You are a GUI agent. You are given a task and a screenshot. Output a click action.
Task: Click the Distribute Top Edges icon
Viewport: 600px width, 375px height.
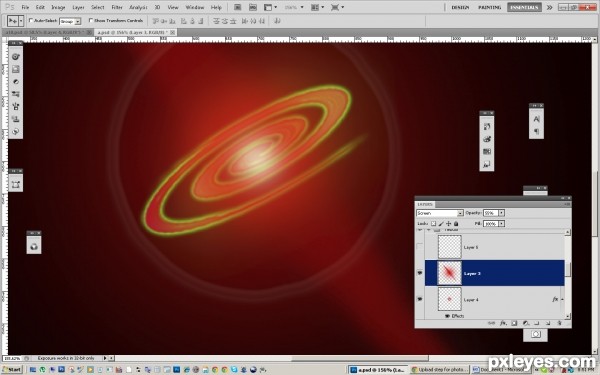pyautogui.click(x=216, y=21)
